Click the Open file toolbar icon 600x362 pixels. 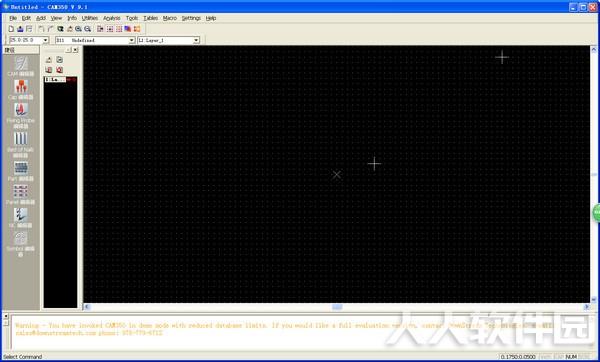[20, 29]
